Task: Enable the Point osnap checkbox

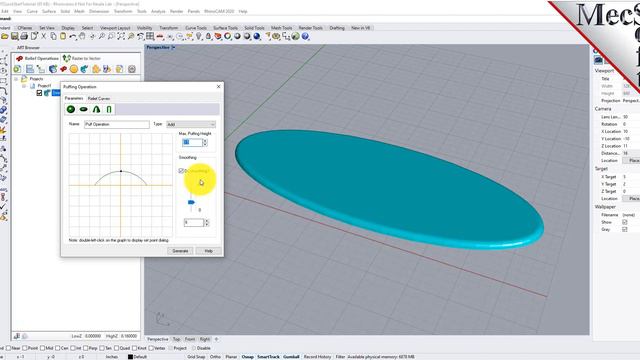Action: click(x=25, y=348)
